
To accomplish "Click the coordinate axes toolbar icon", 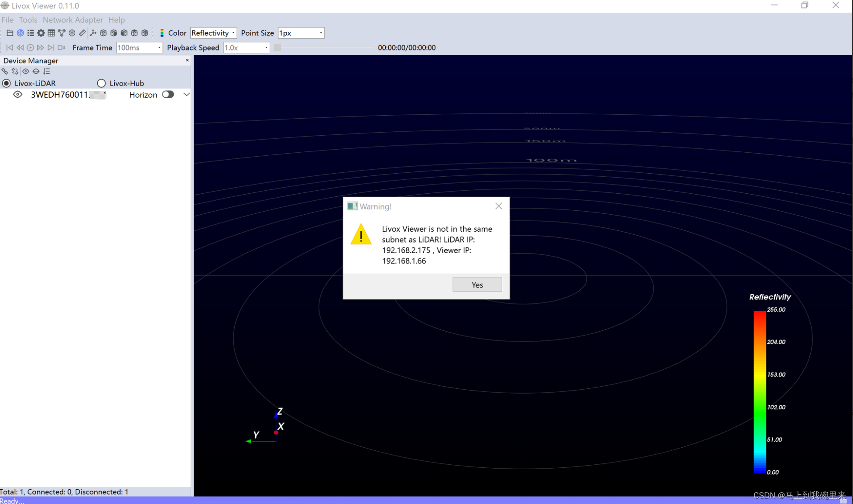I will pos(93,33).
